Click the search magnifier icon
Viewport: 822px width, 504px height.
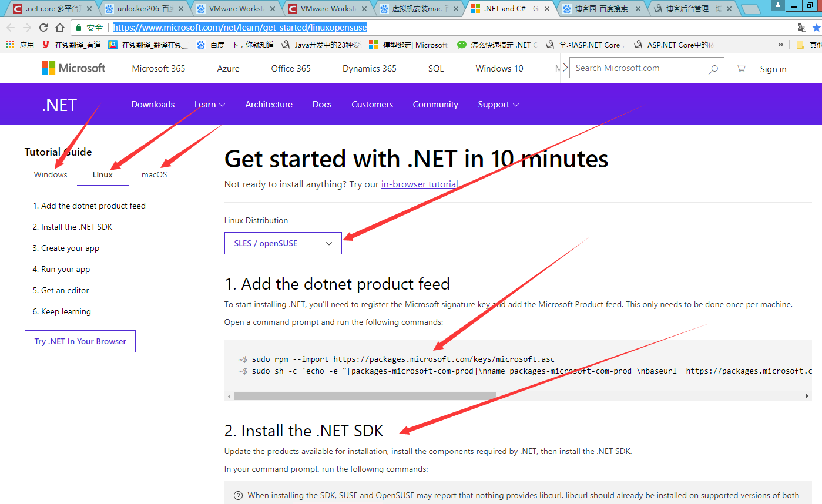pos(713,69)
